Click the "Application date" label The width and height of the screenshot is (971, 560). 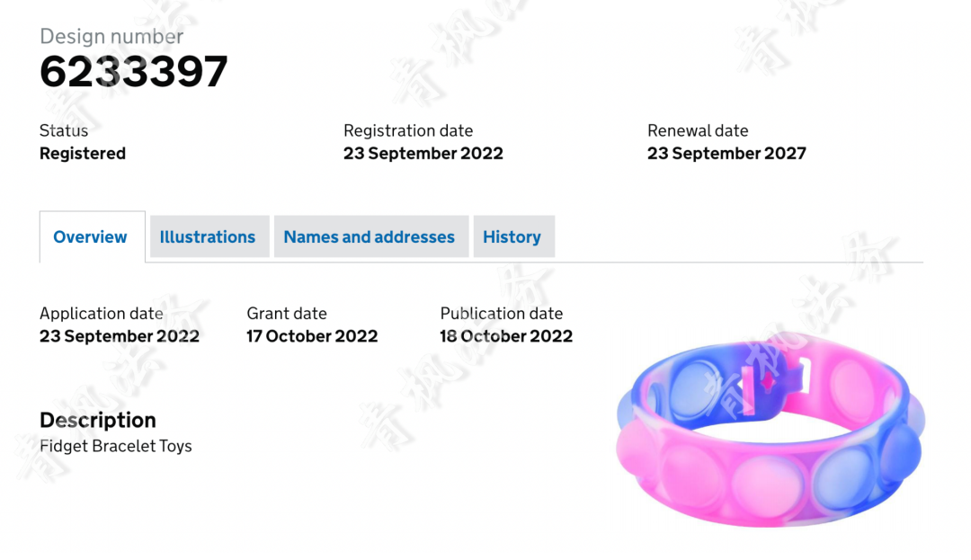pyautogui.click(x=102, y=314)
